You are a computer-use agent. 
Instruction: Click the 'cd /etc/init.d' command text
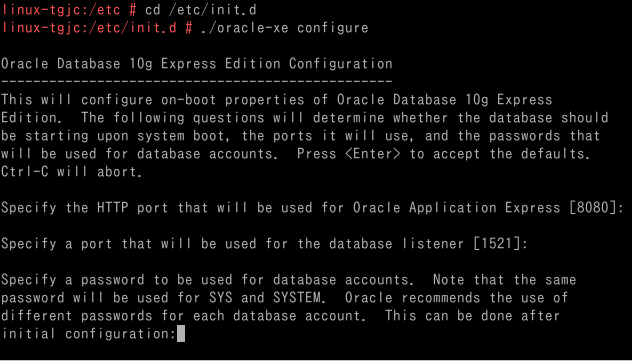[201, 10]
